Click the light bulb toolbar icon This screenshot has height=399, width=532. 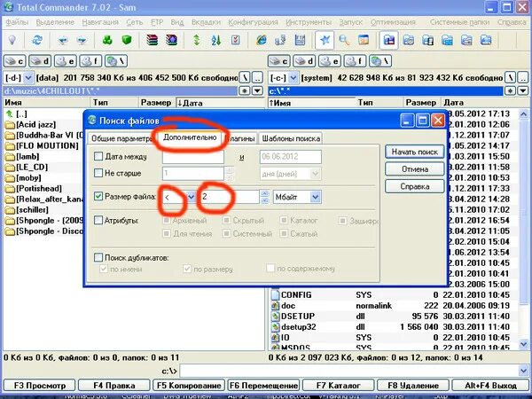tap(12, 40)
